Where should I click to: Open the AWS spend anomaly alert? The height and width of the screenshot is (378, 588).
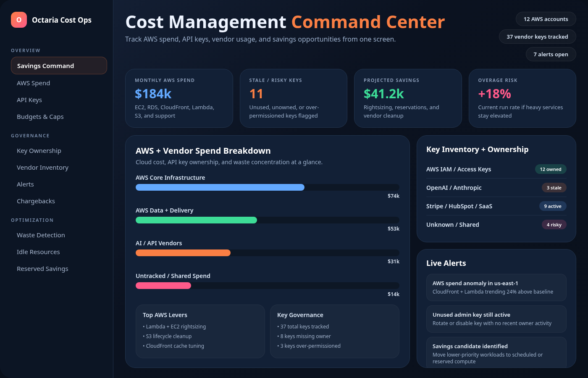tap(496, 287)
